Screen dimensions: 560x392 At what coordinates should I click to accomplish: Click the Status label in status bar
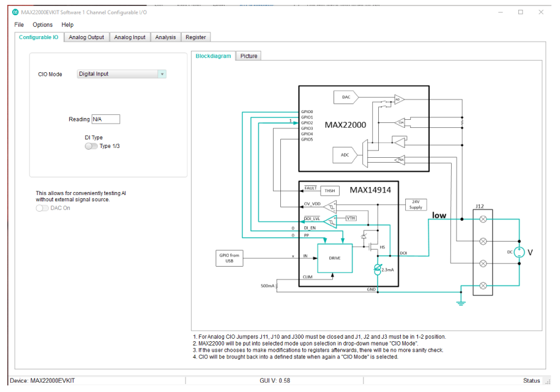(531, 380)
